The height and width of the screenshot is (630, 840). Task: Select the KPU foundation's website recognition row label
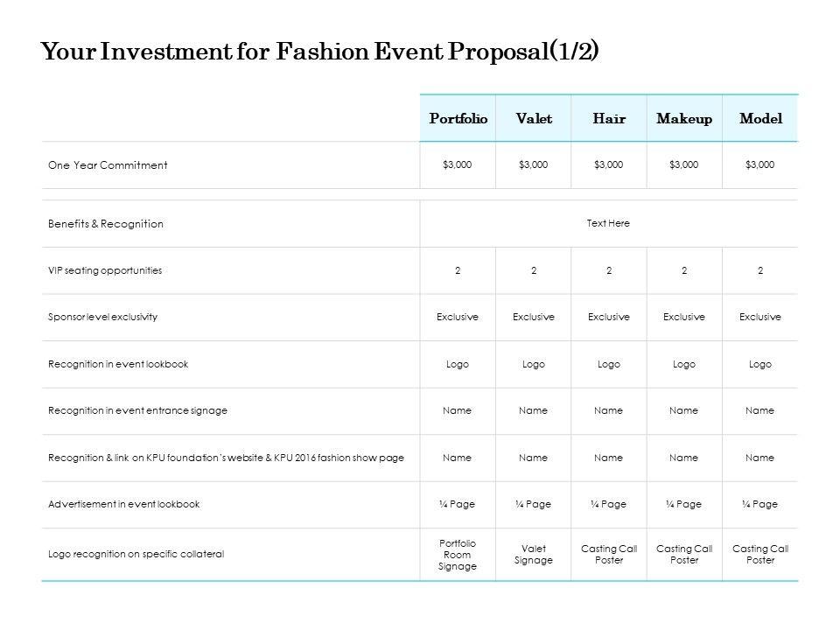click(226, 458)
